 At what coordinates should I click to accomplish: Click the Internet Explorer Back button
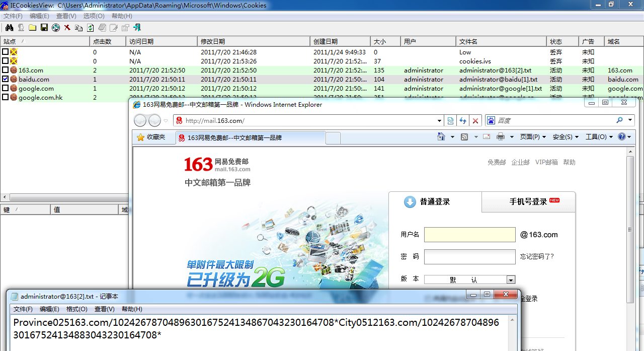(x=140, y=120)
